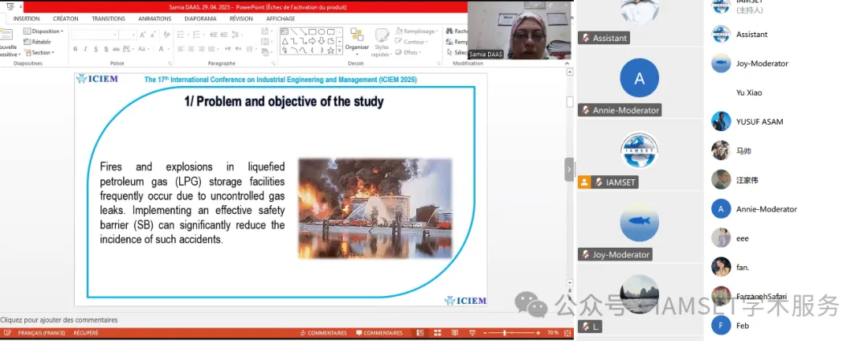The height and width of the screenshot is (341, 868).
Task: Toggle strikethrough (abc) formatting
Action: [x=116, y=49]
